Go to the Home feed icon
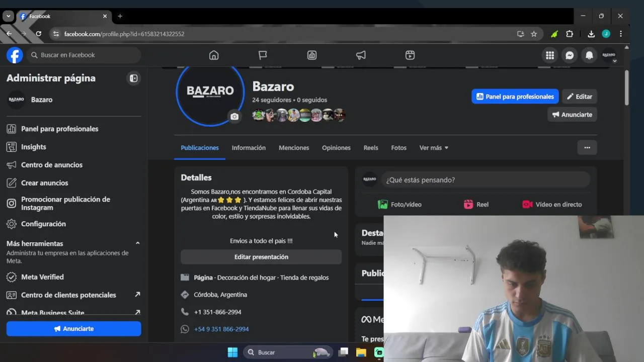644x362 pixels. (214, 55)
